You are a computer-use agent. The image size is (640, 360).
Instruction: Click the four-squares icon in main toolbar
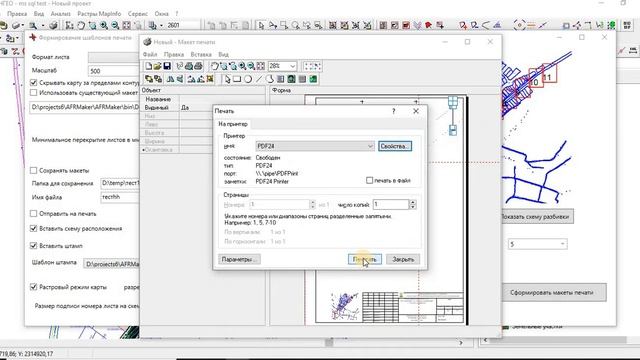[627, 25]
